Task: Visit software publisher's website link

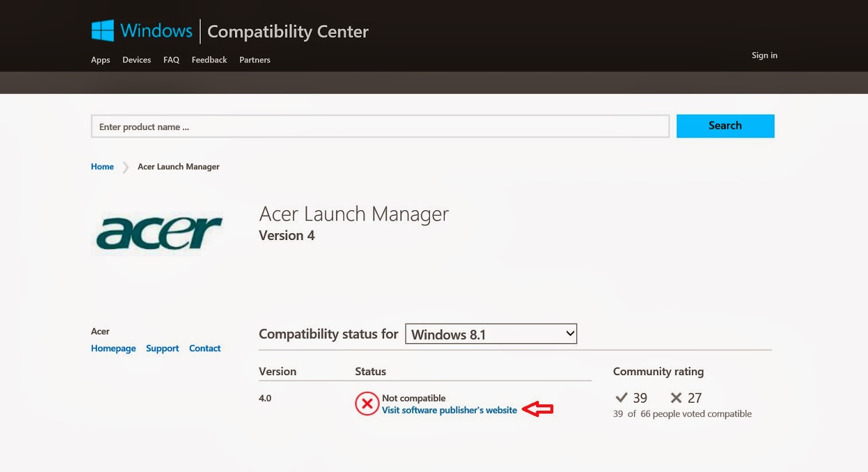Action: point(449,410)
